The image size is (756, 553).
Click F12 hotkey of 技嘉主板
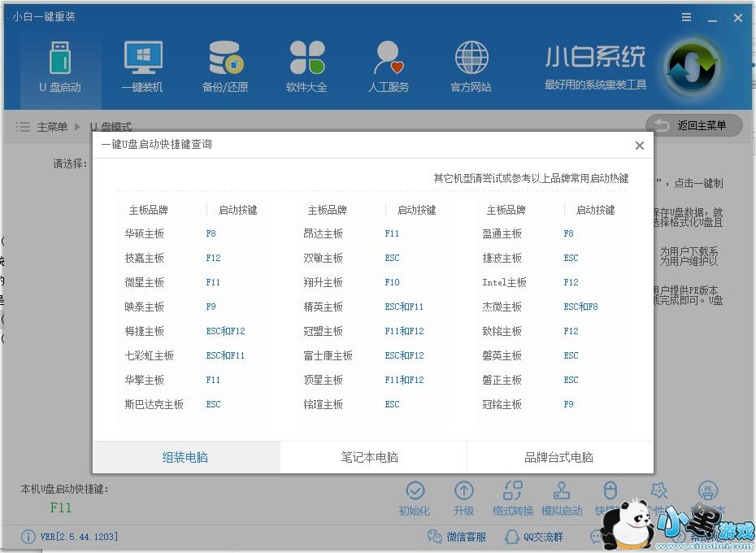213,258
